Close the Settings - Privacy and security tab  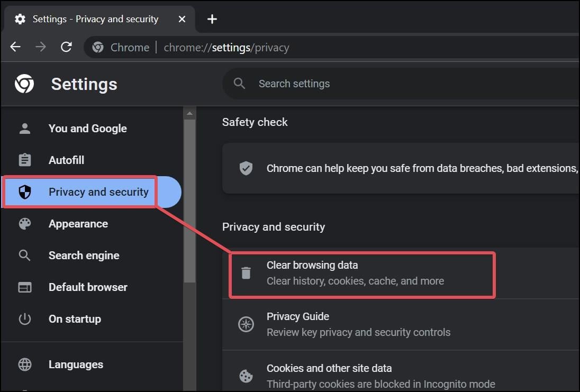pos(182,19)
